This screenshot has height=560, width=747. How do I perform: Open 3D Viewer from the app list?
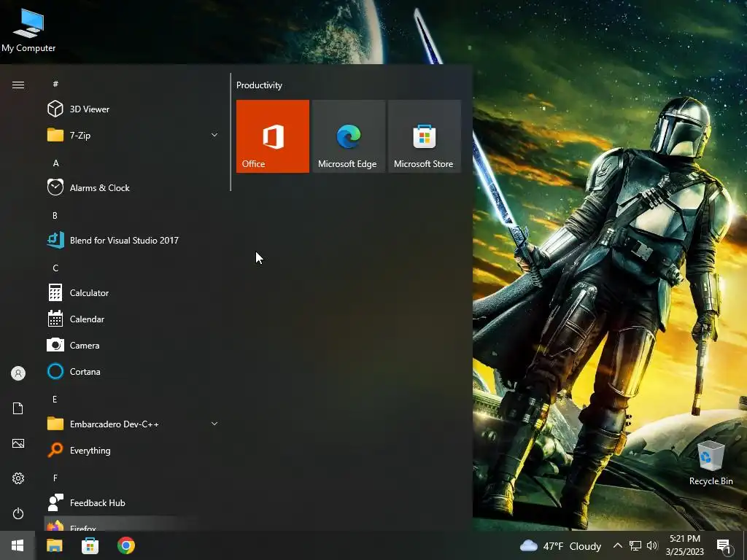tap(133, 109)
